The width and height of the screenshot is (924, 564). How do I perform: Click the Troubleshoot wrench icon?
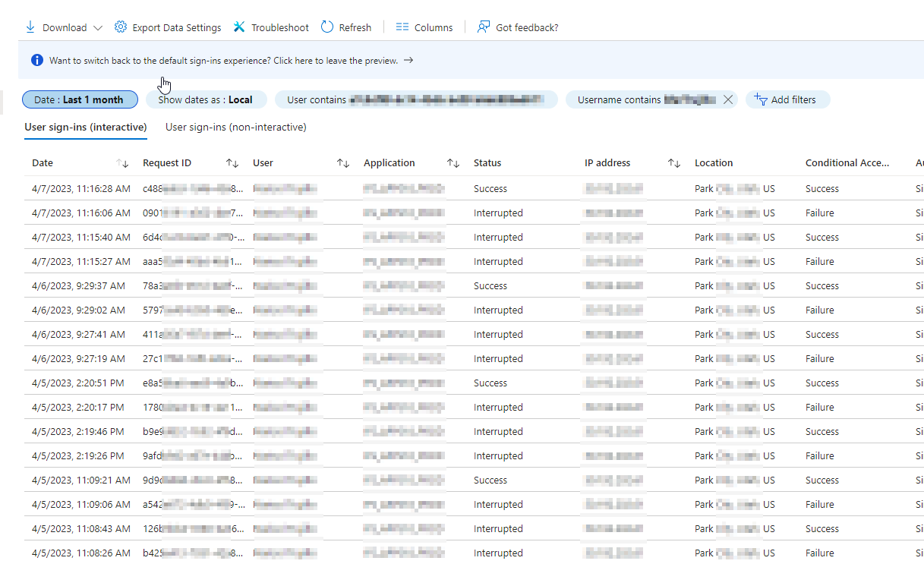[239, 27]
